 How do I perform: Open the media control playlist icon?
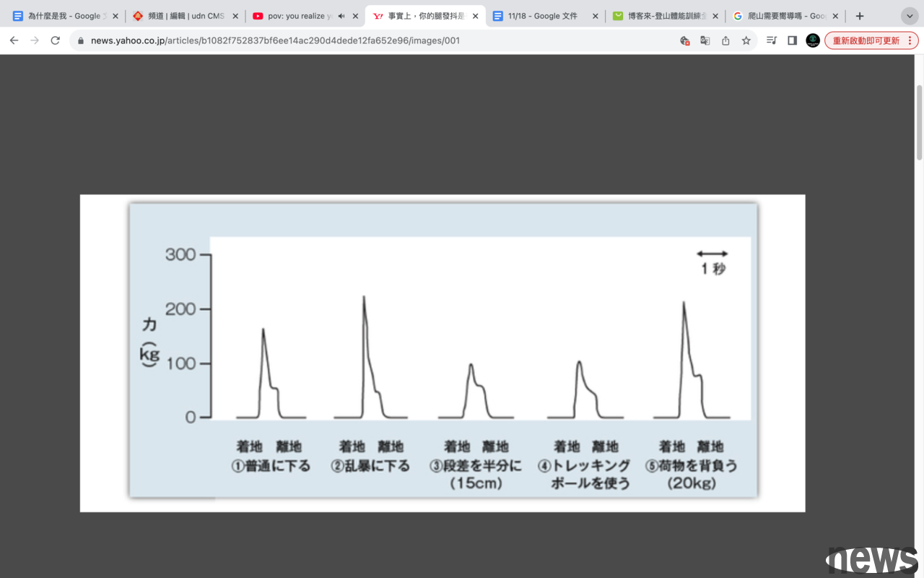[771, 40]
